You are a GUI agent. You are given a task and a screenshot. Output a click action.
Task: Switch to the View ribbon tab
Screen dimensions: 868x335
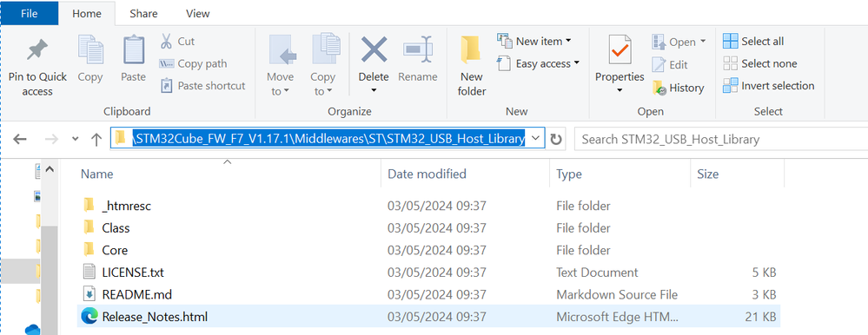(x=197, y=14)
